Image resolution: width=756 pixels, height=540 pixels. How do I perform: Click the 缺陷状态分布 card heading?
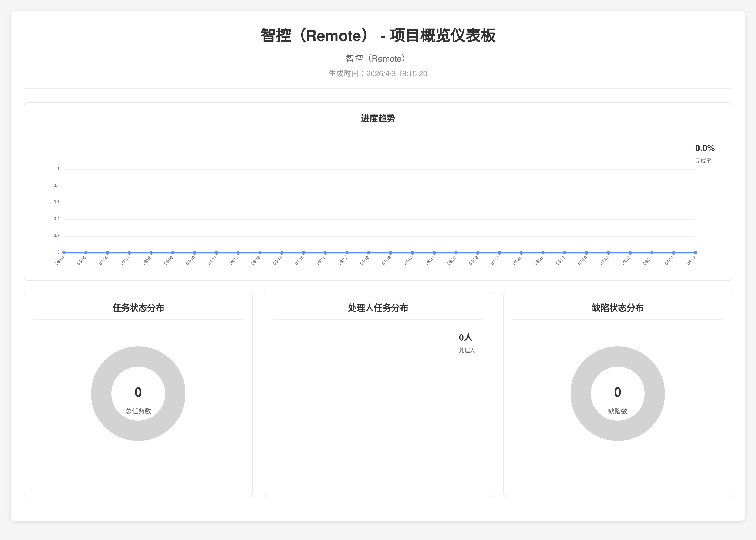click(617, 308)
